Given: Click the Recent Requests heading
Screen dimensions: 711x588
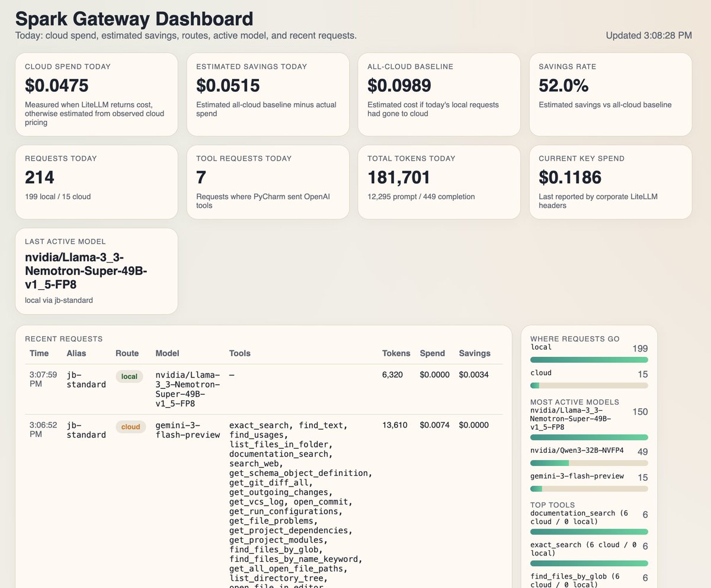Looking at the screenshot, I should [64, 339].
